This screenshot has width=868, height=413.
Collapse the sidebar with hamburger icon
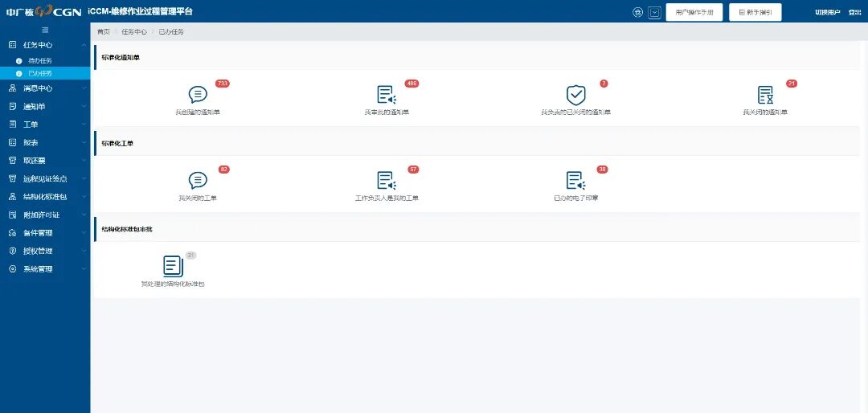(x=45, y=30)
